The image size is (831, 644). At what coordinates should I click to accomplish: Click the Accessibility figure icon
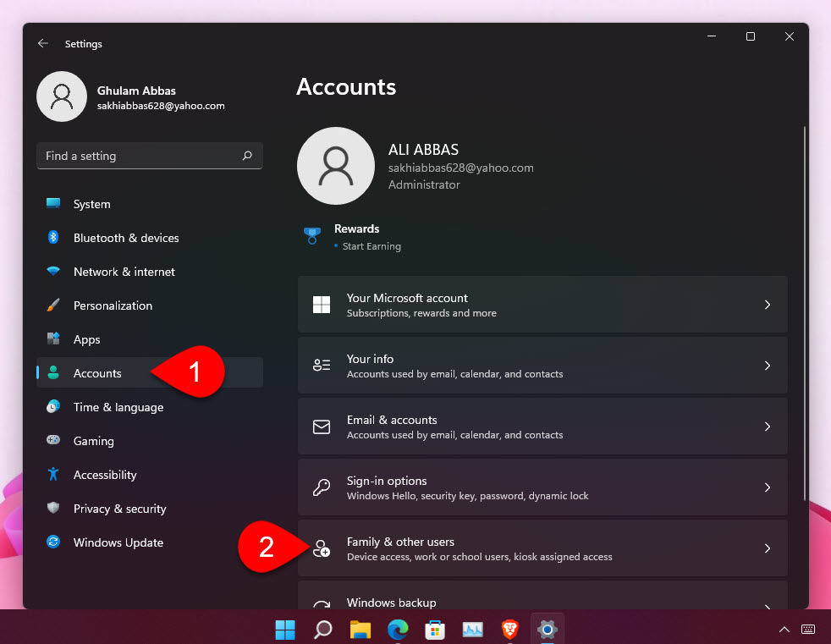(x=53, y=474)
